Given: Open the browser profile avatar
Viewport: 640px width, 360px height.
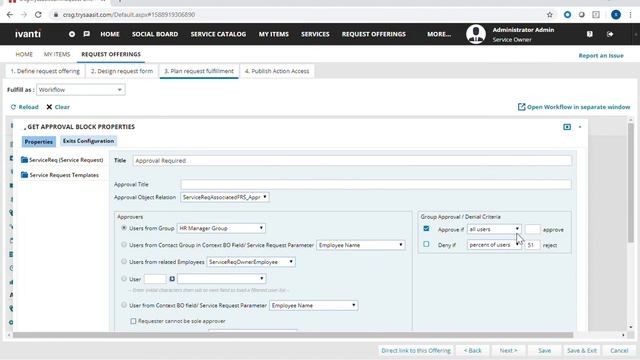Looking at the screenshot, I should pyautogui.click(x=616, y=15).
